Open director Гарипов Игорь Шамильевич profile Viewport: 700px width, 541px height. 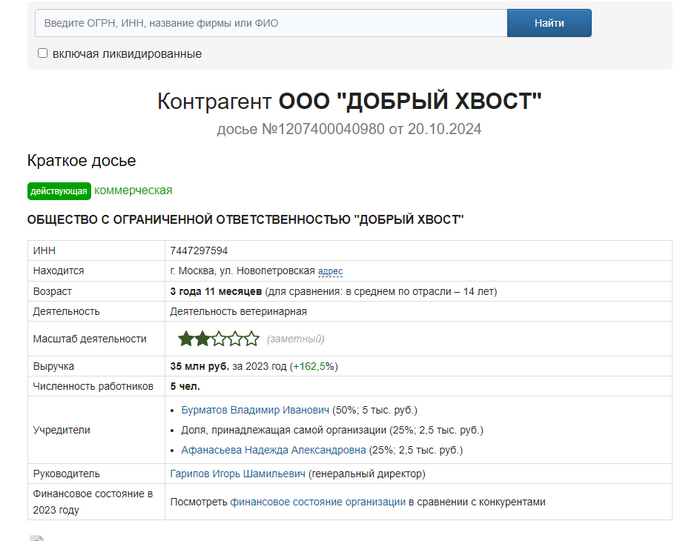(238, 473)
